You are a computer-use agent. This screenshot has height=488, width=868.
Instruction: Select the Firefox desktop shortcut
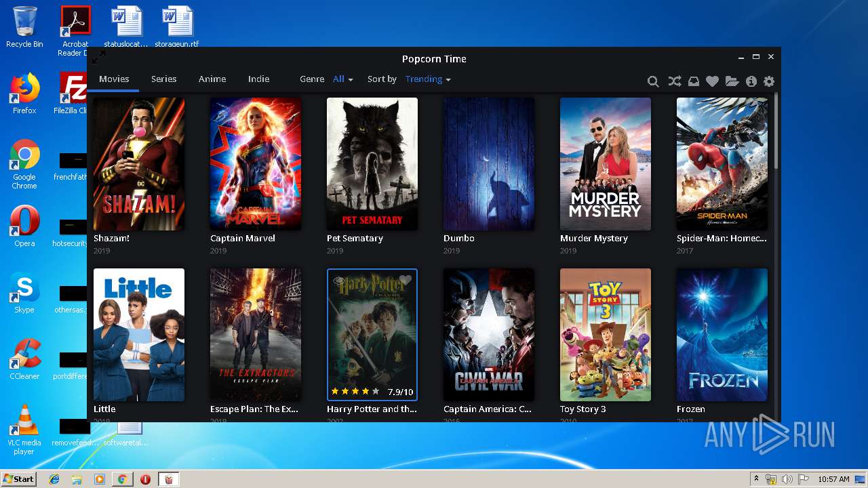pyautogui.click(x=24, y=94)
